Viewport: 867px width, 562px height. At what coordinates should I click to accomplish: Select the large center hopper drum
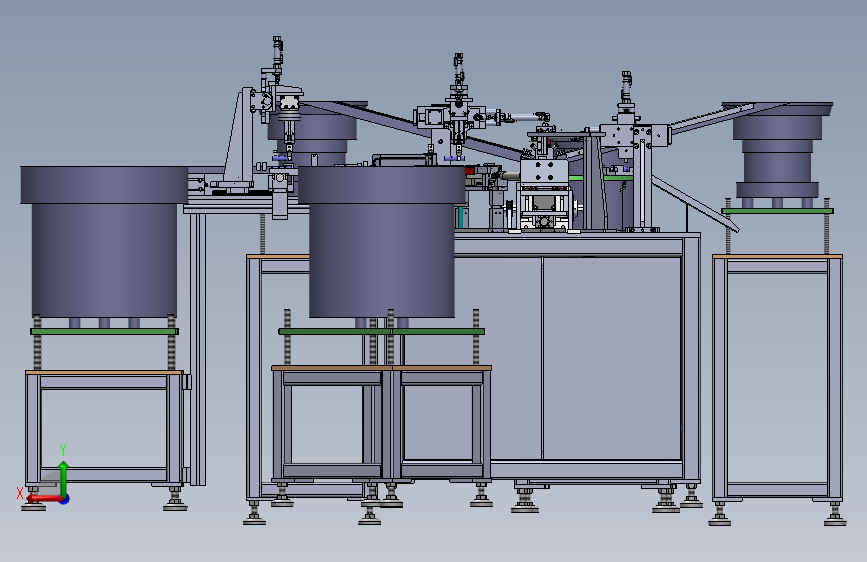pos(382,242)
